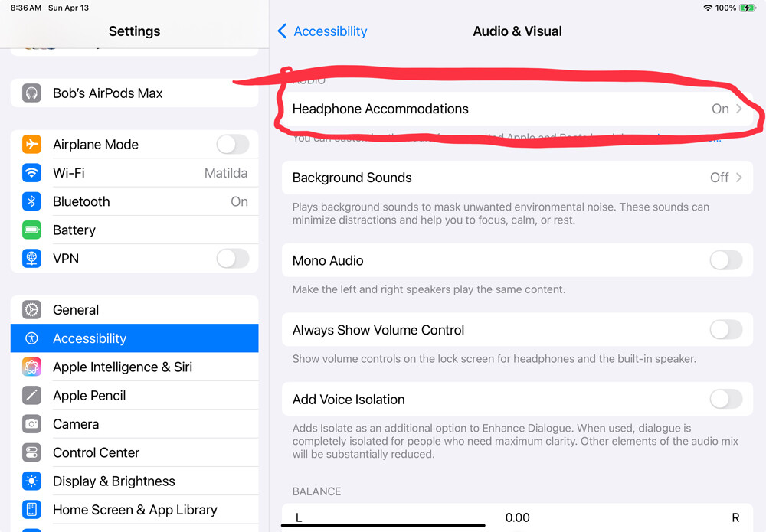Tap the blue Bluetooth icon
This screenshot has height=532, width=766.
tap(31, 201)
